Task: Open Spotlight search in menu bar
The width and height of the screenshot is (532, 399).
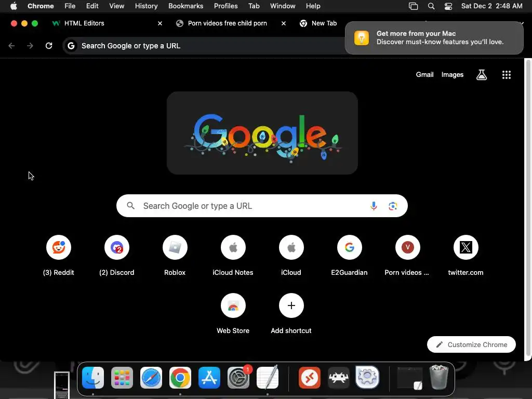Action: [x=431, y=6]
